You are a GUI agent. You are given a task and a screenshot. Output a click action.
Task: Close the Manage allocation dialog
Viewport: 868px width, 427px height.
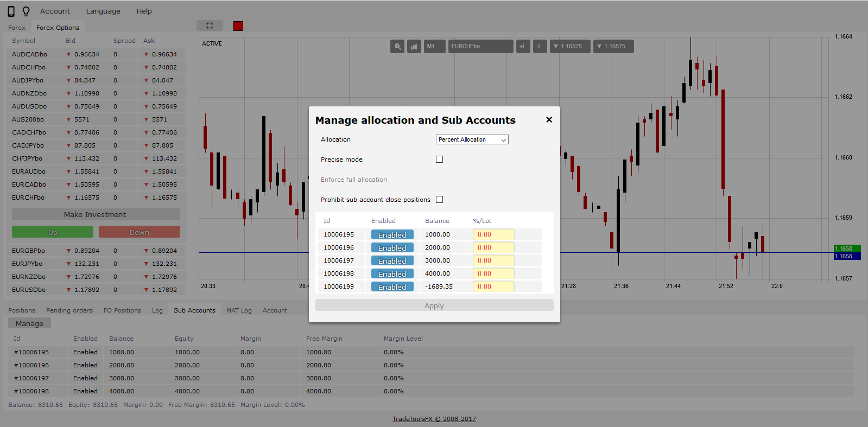tap(549, 120)
